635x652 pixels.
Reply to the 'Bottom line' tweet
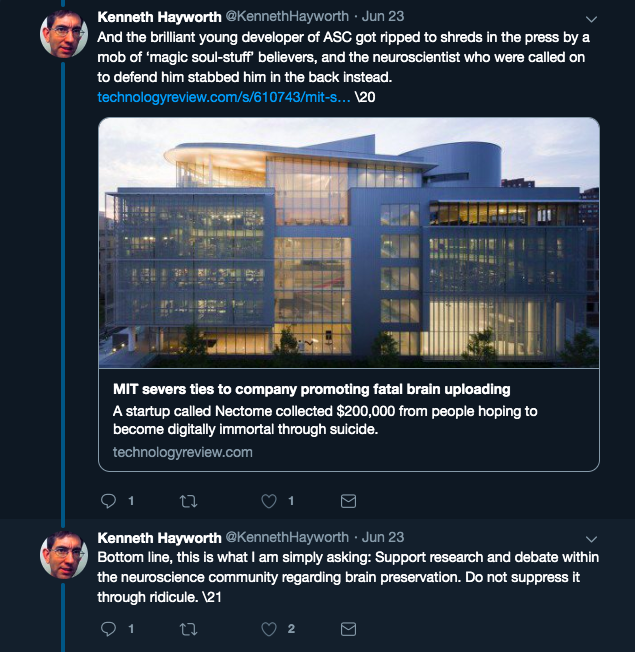(x=109, y=629)
